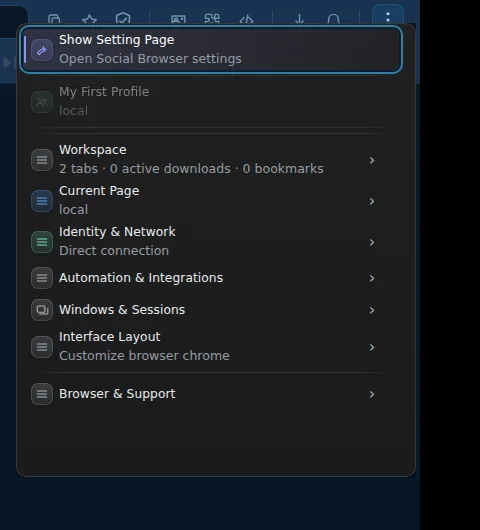Click the blue list icon for Current Page
The width and height of the screenshot is (480, 530).
(42, 201)
